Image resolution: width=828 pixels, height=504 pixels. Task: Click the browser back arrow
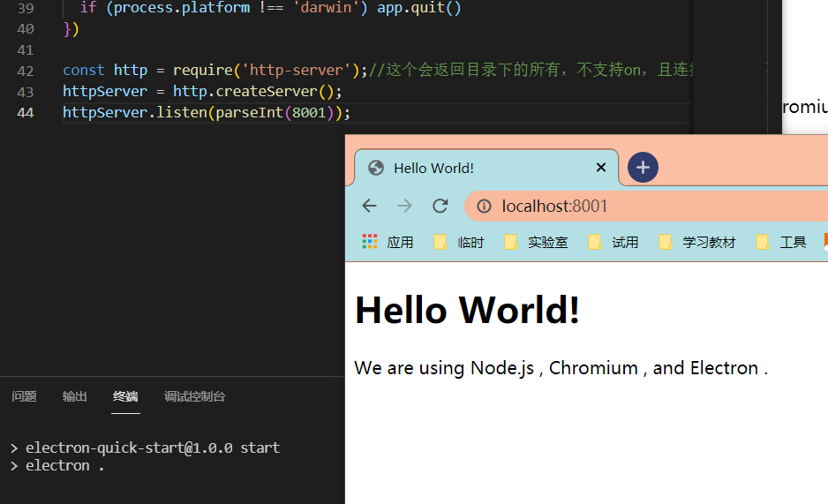pos(369,206)
